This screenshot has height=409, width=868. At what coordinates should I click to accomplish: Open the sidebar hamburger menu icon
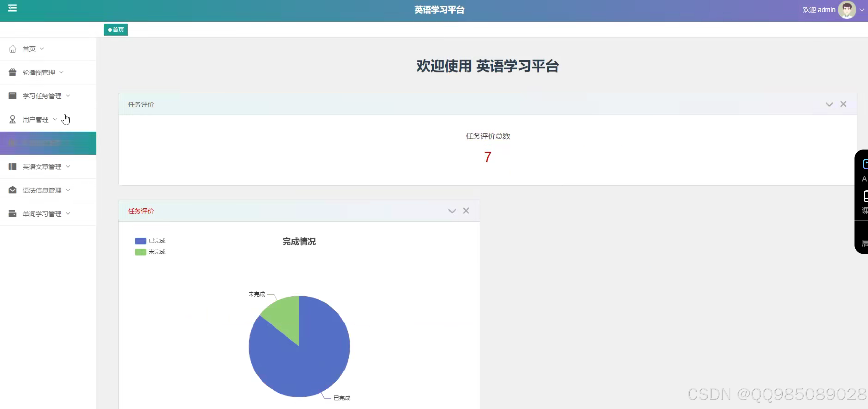point(13,8)
